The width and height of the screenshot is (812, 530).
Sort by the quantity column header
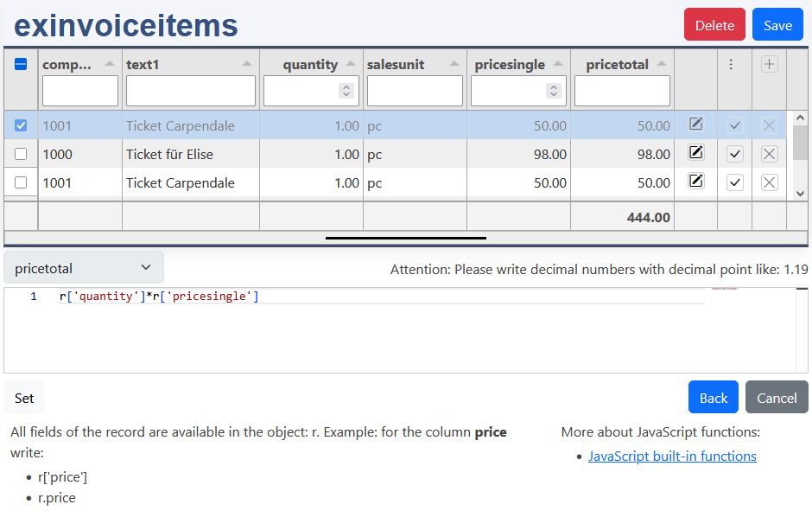(x=311, y=64)
